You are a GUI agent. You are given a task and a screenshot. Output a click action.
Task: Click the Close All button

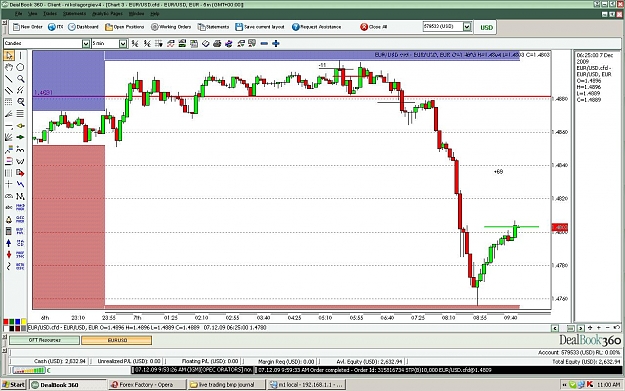(374, 27)
